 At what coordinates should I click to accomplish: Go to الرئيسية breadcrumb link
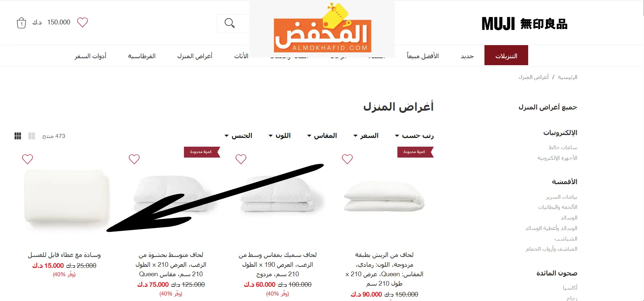point(568,77)
